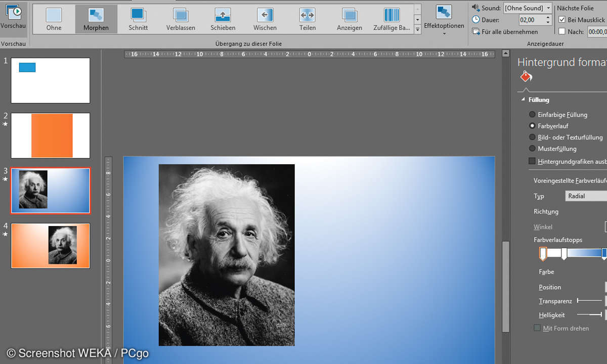The width and height of the screenshot is (607, 364).
Task: Click the Farbverlaufstopps label
Action: coord(558,240)
